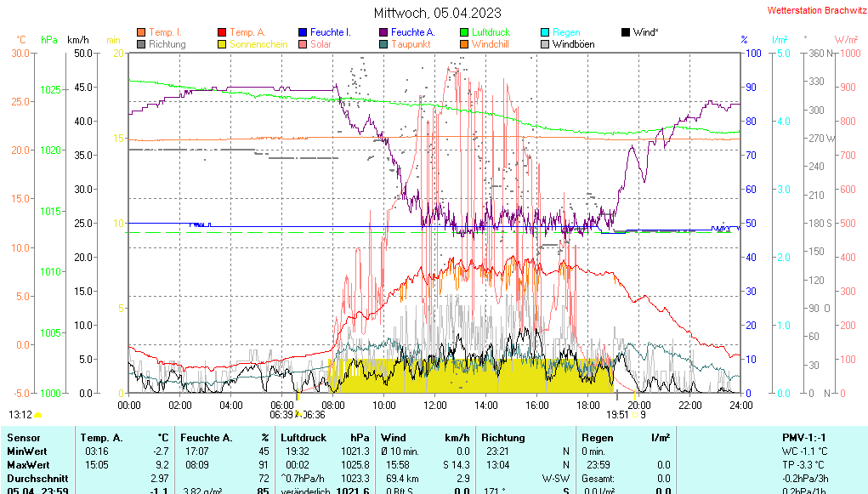Click the yellow Sonnenschein legend square
Screen dimensions: 868x494
click(x=222, y=44)
